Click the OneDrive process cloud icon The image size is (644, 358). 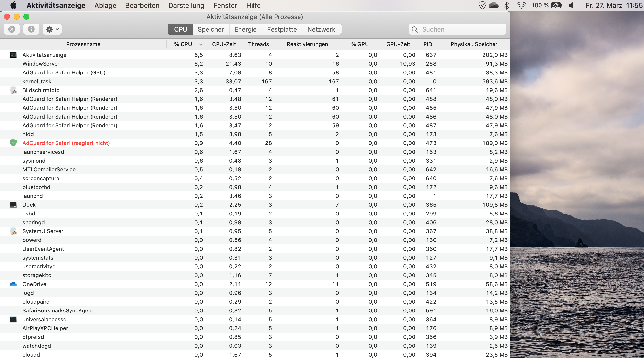pyautogui.click(x=13, y=284)
